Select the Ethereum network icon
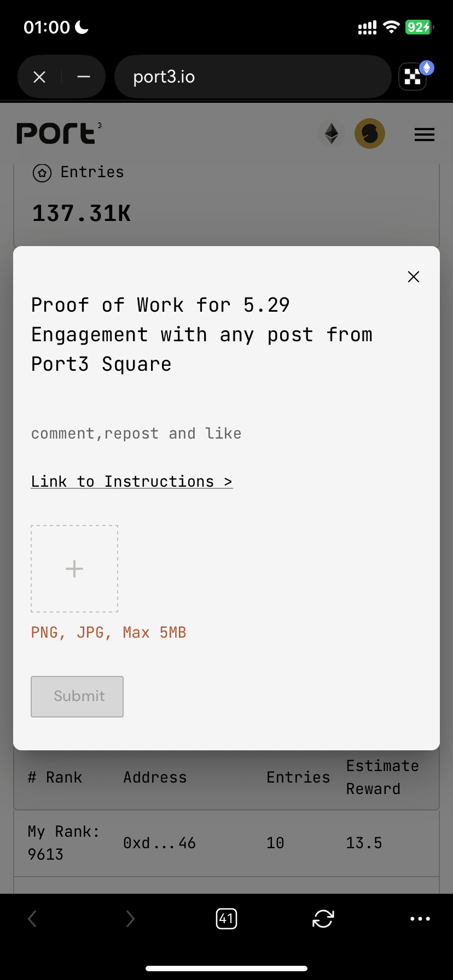This screenshot has height=980, width=453. click(332, 133)
